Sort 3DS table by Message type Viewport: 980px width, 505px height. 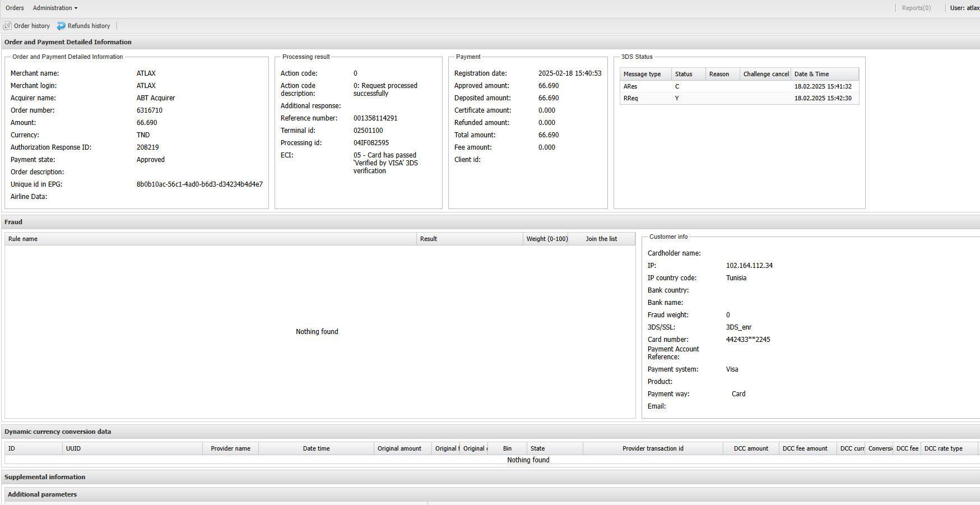tap(642, 74)
